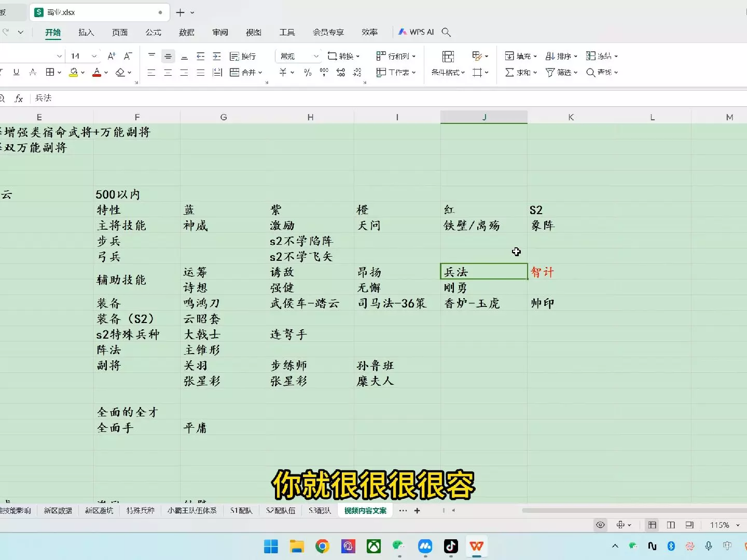Show more sheet tabs via ellipsis
This screenshot has width=747, height=560.
403,511
